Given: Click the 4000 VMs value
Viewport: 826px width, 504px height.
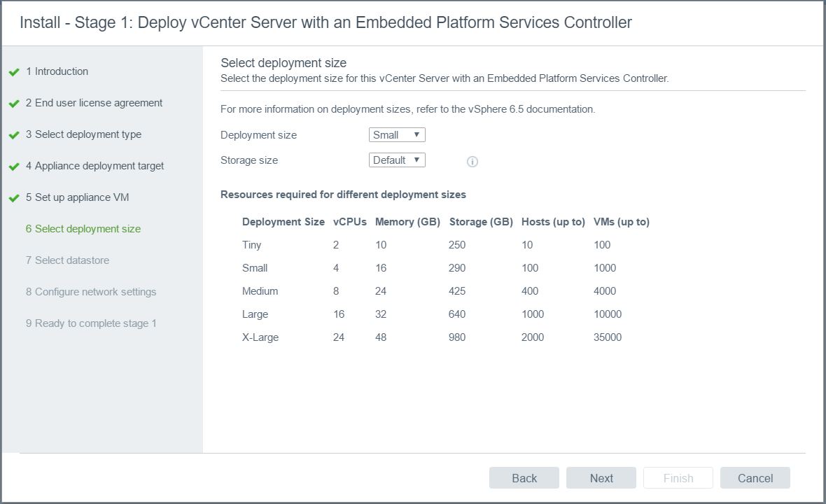Looking at the screenshot, I should click(605, 291).
